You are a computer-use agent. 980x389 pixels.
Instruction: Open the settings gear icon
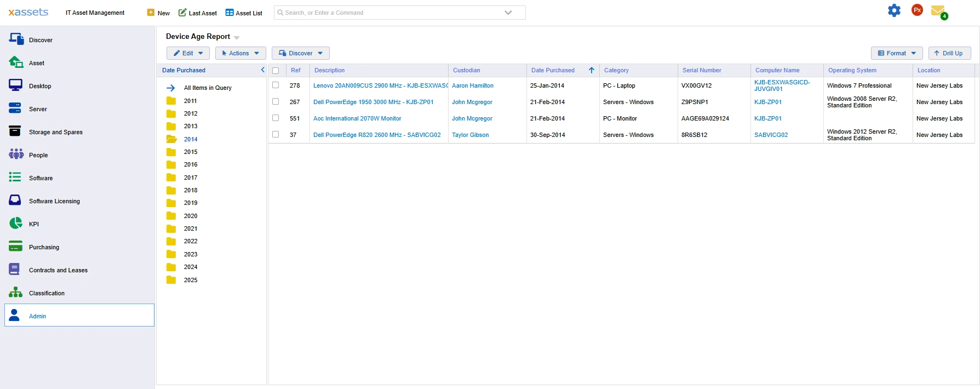894,10
